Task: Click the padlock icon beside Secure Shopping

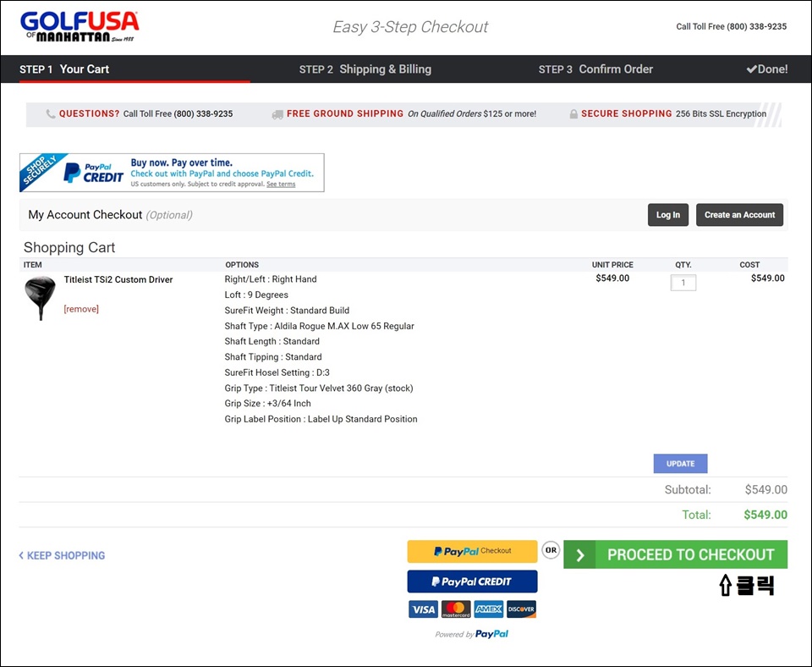Action: (573, 114)
